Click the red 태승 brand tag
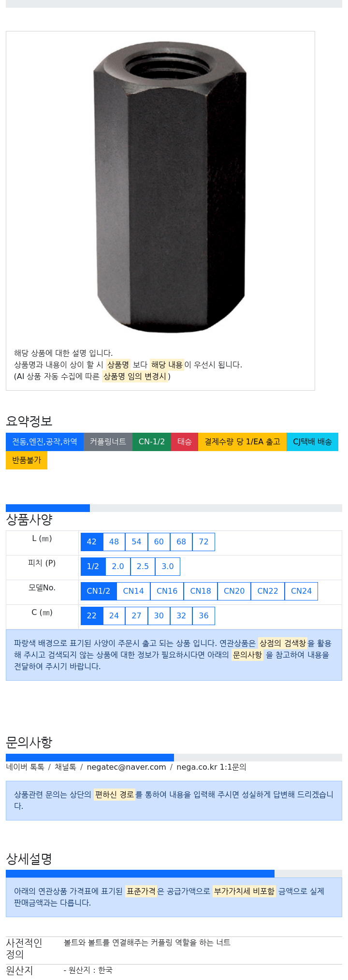Screen dimensions: 348x980 coord(185,442)
